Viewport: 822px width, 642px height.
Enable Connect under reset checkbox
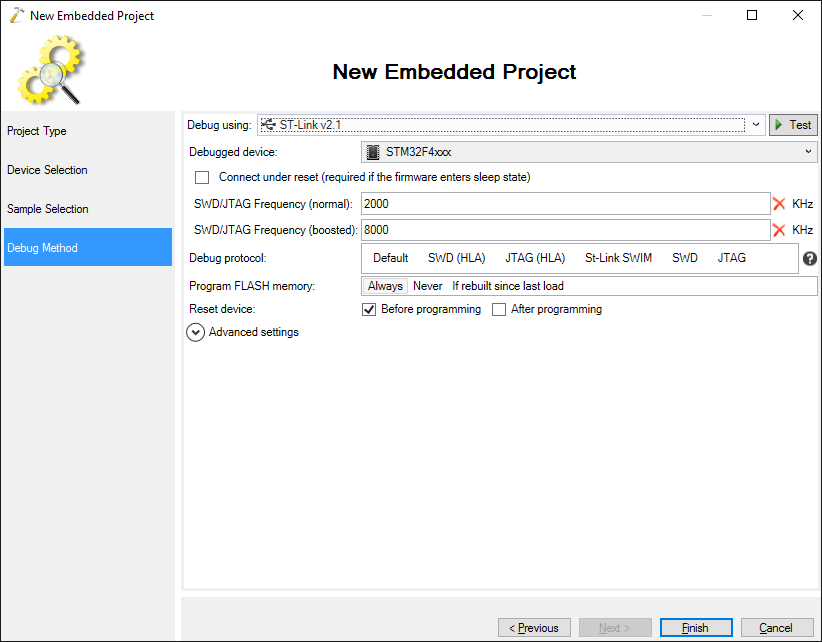(202, 177)
